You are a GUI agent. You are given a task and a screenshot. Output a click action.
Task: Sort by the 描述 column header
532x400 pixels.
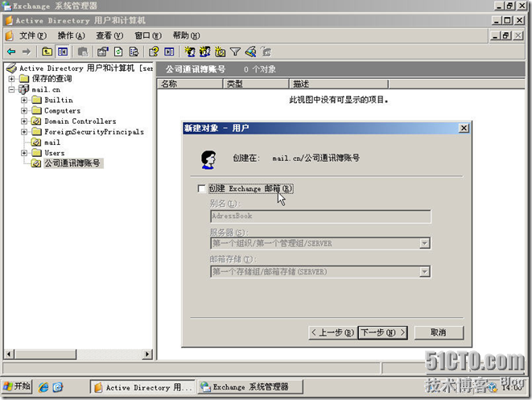pos(339,84)
